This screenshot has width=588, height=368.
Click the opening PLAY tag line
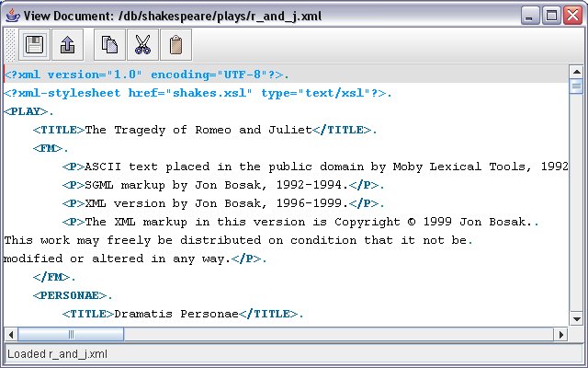click(x=28, y=111)
